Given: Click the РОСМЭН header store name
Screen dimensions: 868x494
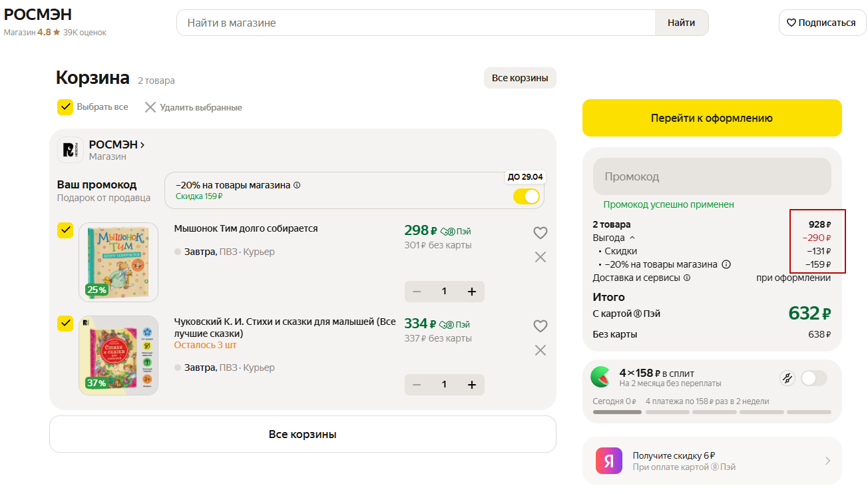Looking at the screenshot, I should click(x=38, y=15).
